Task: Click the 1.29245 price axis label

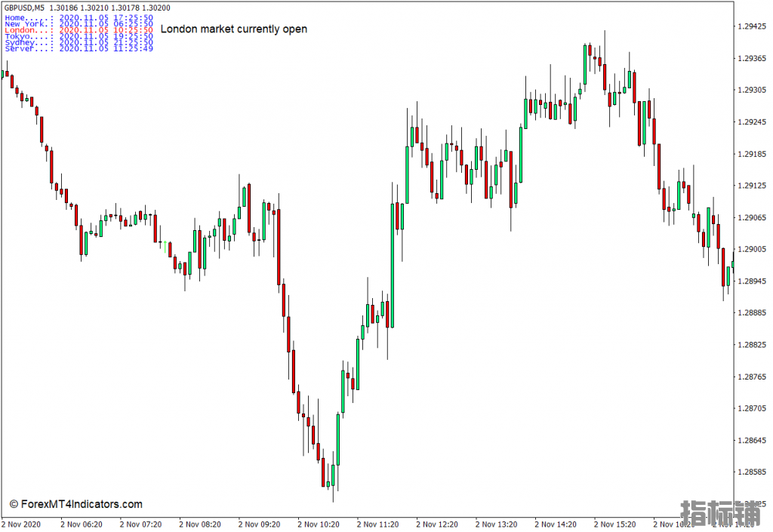Action: (x=752, y=122)
